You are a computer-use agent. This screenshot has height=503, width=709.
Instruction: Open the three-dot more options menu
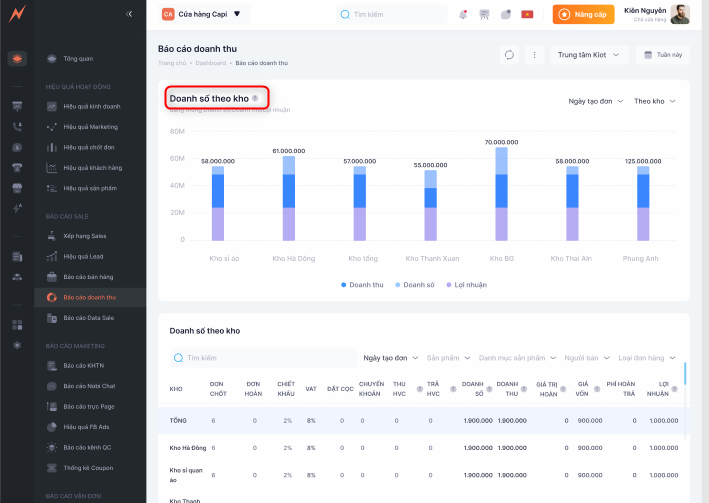tap(534, 55)
